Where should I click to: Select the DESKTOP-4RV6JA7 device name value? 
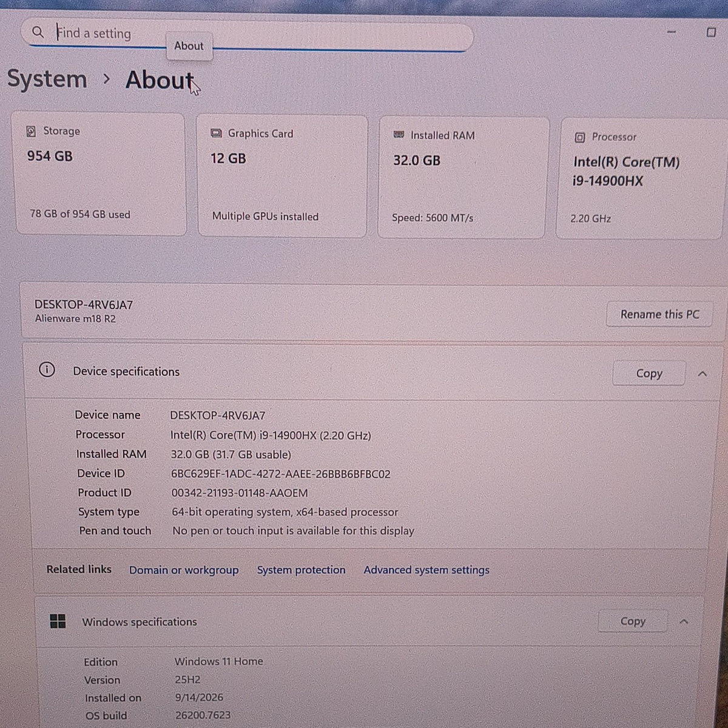pos(217,416)
